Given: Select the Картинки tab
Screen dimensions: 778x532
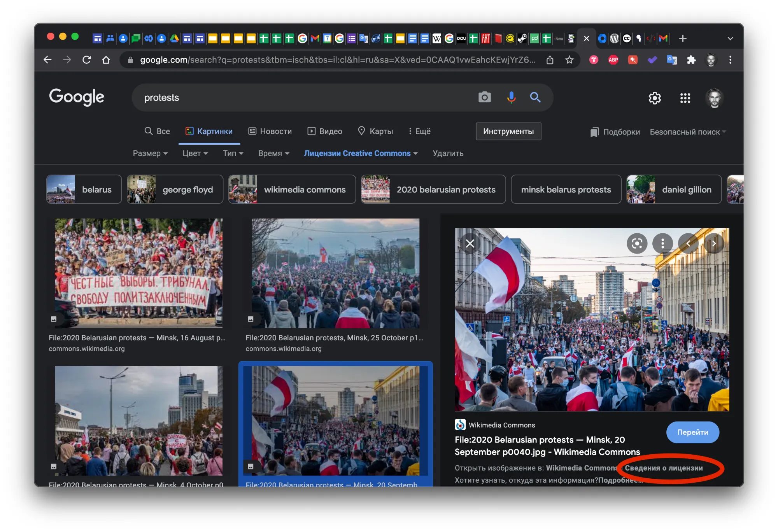Looking at the screenshot, I should pyautogui.click(x=209, y=131).
